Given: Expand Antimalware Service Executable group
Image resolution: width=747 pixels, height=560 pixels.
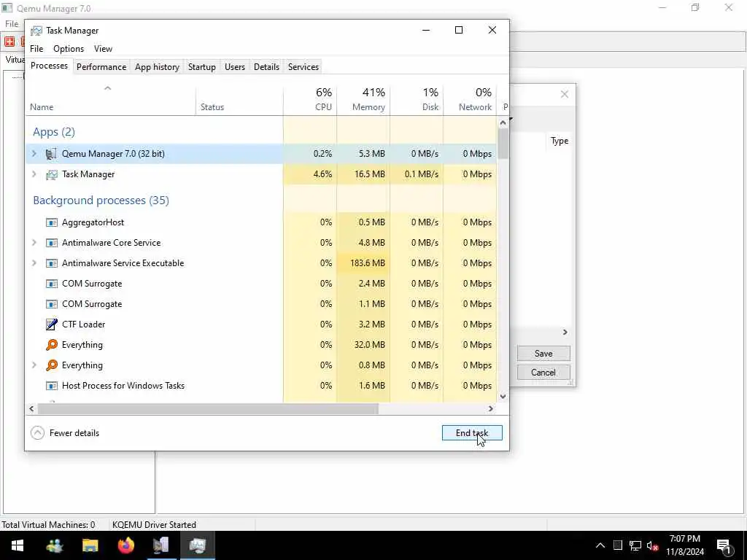Looking at the screenshot, I should pos(34,262).
